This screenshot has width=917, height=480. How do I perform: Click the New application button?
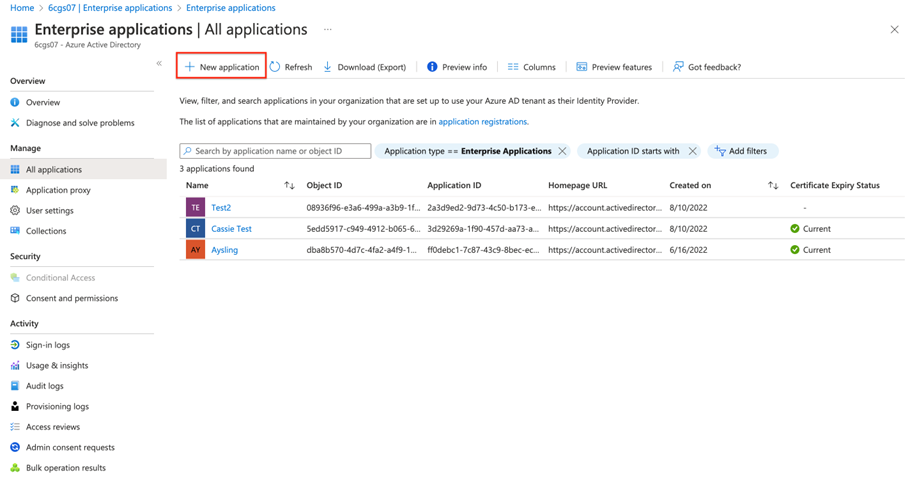point(221,67)
